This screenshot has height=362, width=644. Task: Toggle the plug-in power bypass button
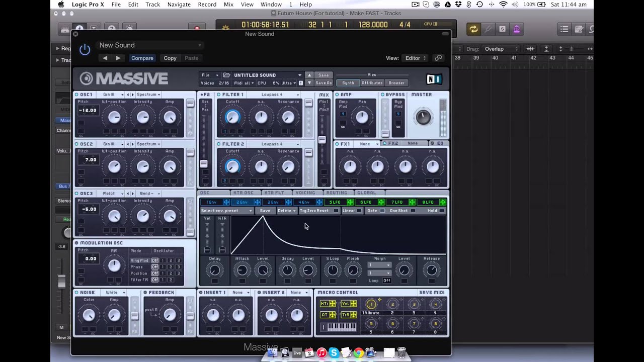coord(85,49)
